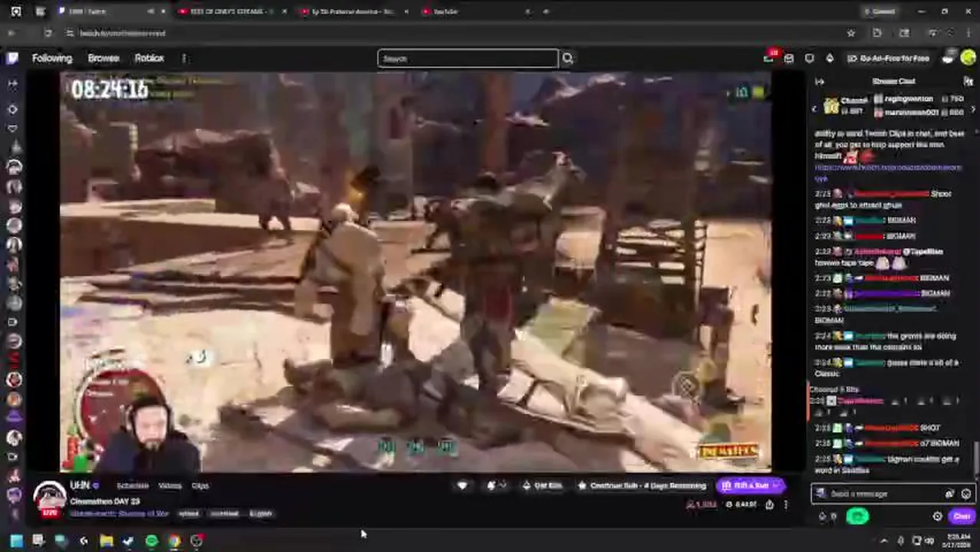The image size is (980, 552).
Task: Open chat settings gear
Action: click(x=937, y=517)
